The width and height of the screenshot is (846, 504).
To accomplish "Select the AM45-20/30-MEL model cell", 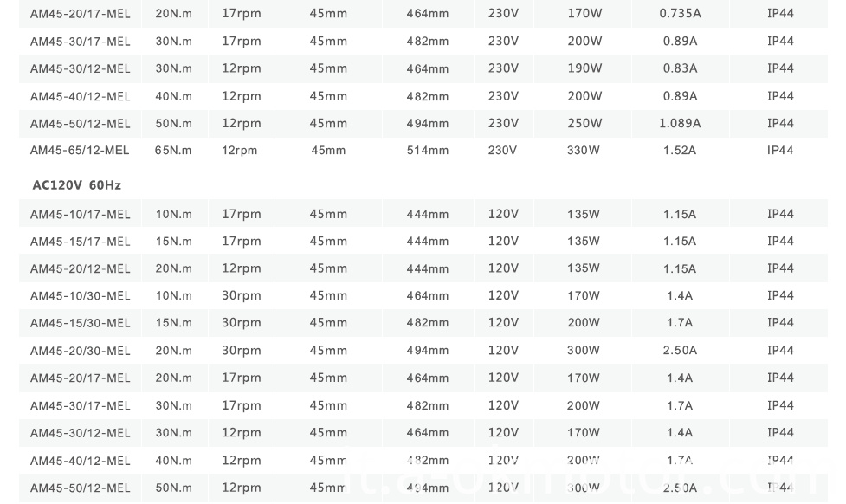I will point(80,351).
